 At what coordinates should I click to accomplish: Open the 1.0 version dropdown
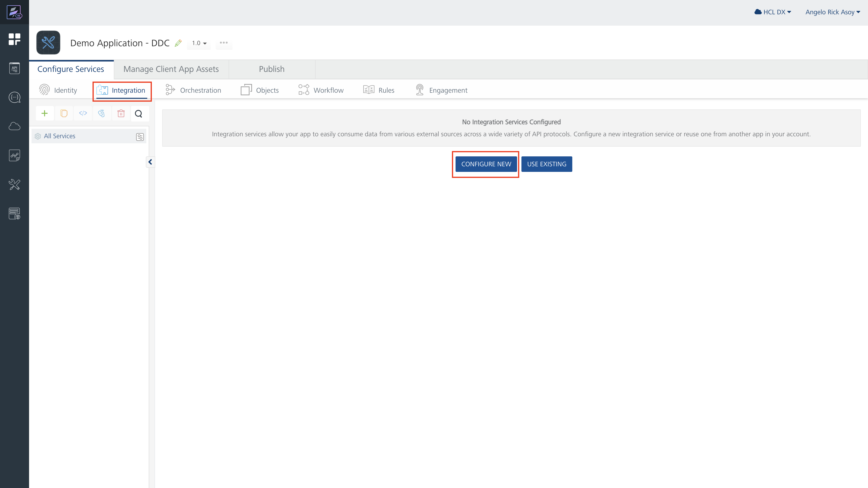click(199, 43)
